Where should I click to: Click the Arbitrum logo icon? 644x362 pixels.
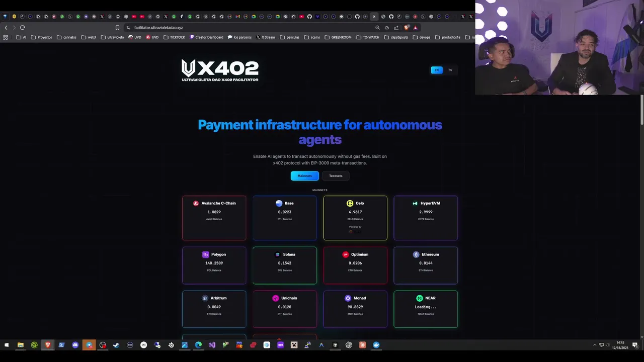205,298
